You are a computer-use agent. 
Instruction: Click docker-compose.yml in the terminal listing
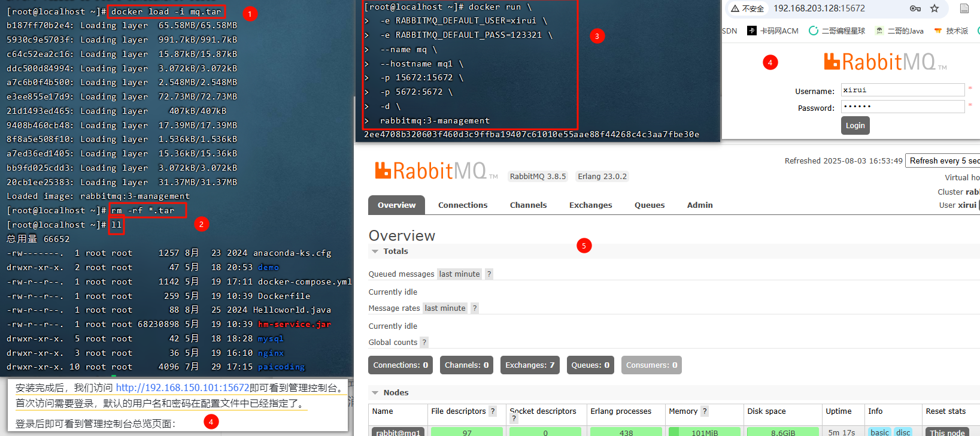(305, 281)
